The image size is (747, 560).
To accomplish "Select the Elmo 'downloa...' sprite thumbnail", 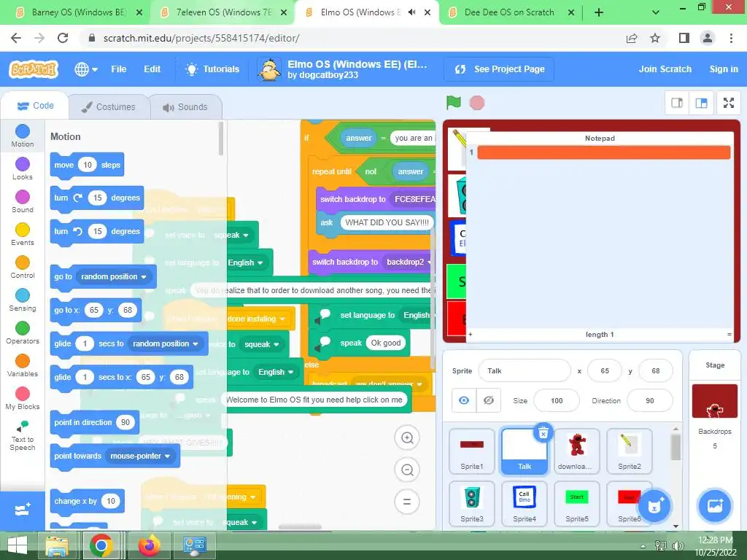I will 576,451.
